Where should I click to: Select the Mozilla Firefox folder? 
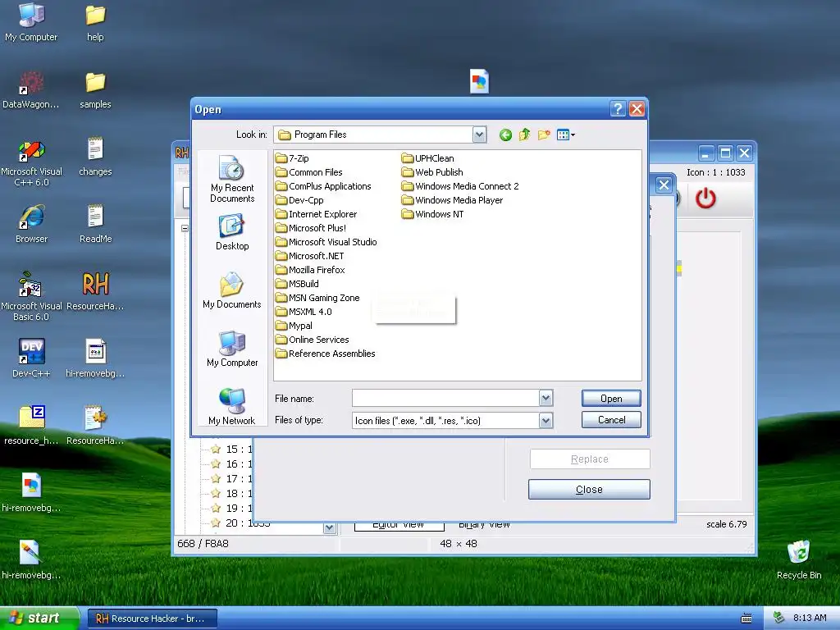pyautogui.click(x=311, y=269)
